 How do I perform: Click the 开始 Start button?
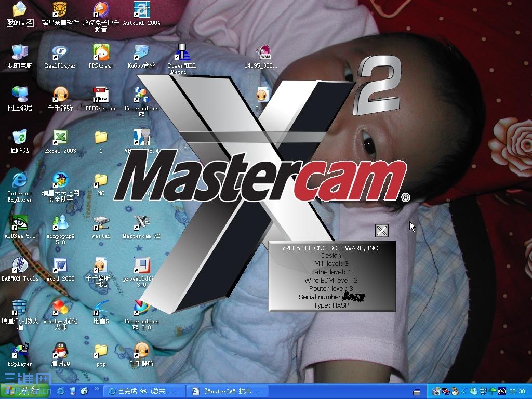pos(25,391)
